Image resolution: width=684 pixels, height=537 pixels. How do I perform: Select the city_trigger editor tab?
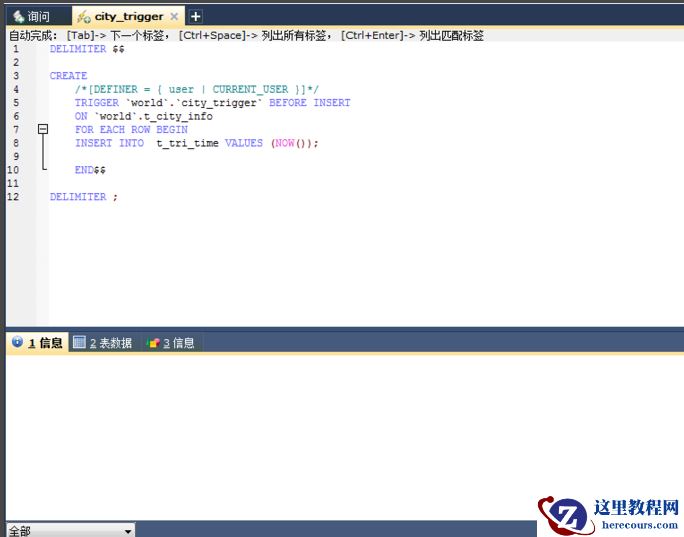pos(128,17)
